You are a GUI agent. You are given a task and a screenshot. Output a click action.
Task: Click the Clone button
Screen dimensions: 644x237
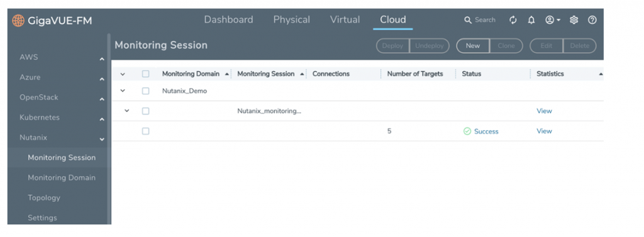click(x=506, y=46)
